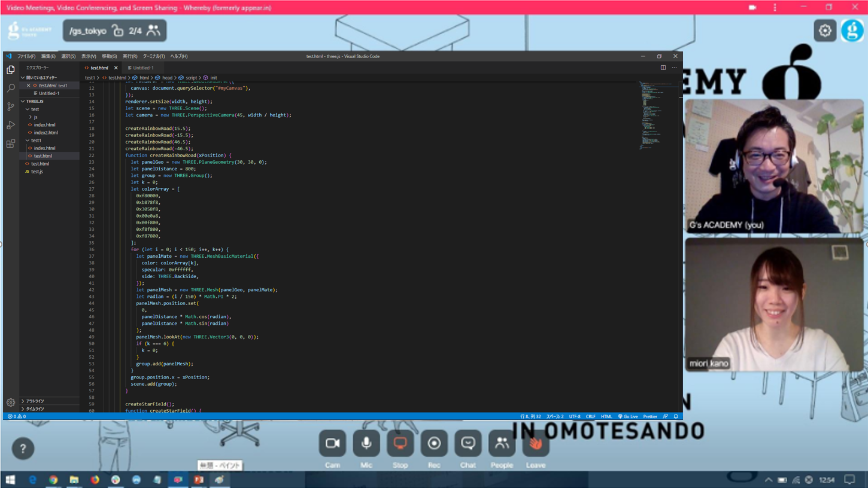The image size is (868, 488).
Task: Click the split editor icon
Action: (x=663, y=68)
